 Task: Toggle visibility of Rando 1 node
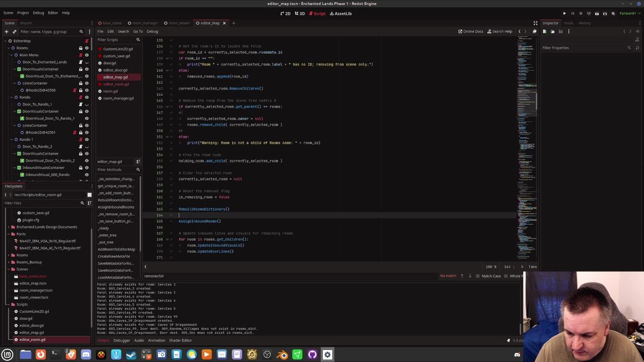[87, 139]
